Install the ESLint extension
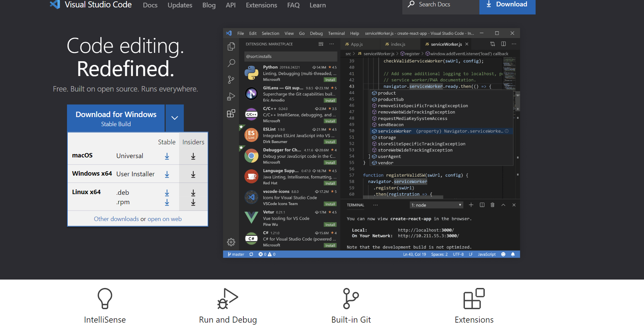 click(330, 142)
